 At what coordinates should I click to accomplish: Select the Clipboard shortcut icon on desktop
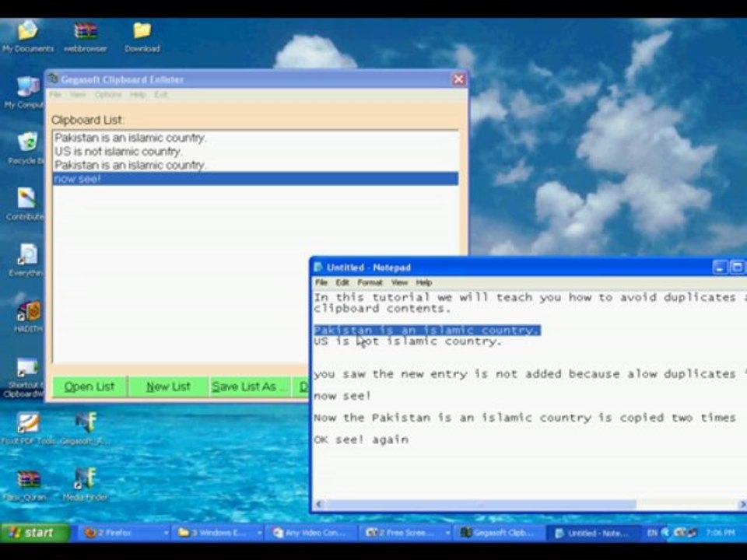(26, 378)
